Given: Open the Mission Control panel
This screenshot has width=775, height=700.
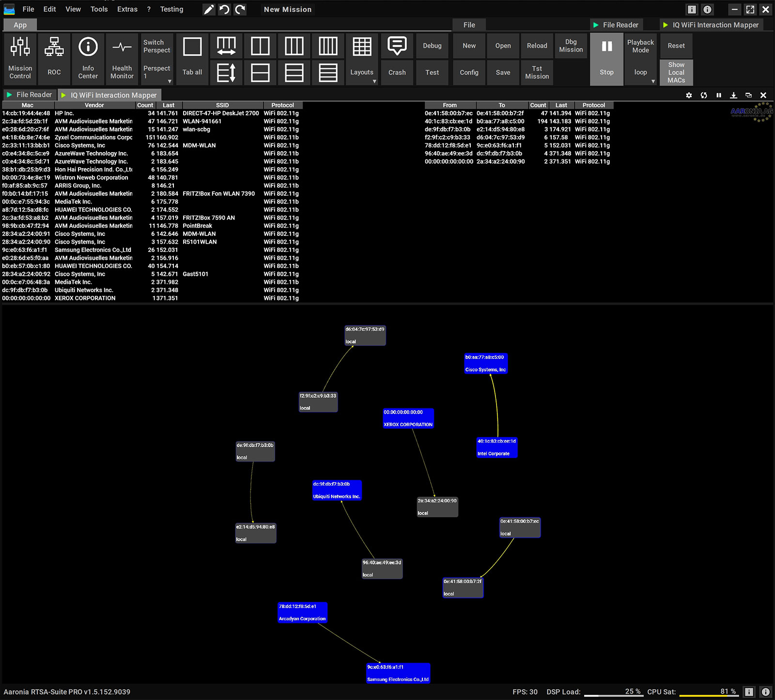Looking at the screenshot, I should [20, 59].
